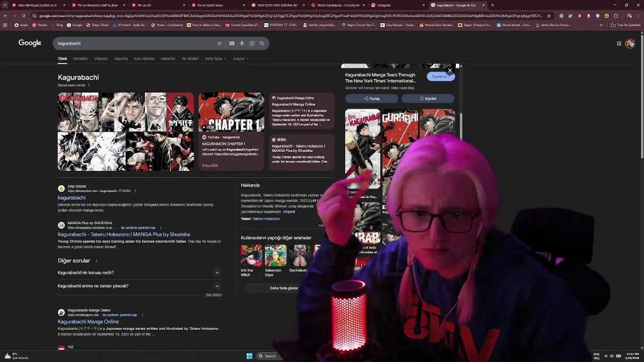The image size is (644, 362).
Task: Expand question 'Kagurabachi'nin konusu nedir?'
Action: tap(139, 273)
